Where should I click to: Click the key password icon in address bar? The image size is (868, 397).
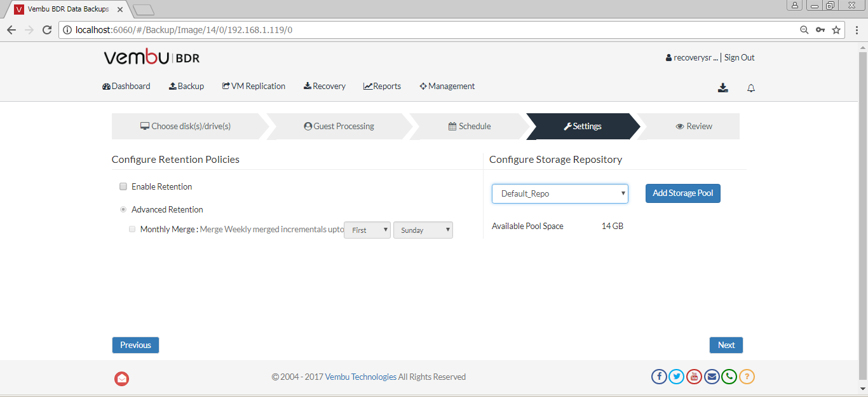pos(820,30)
